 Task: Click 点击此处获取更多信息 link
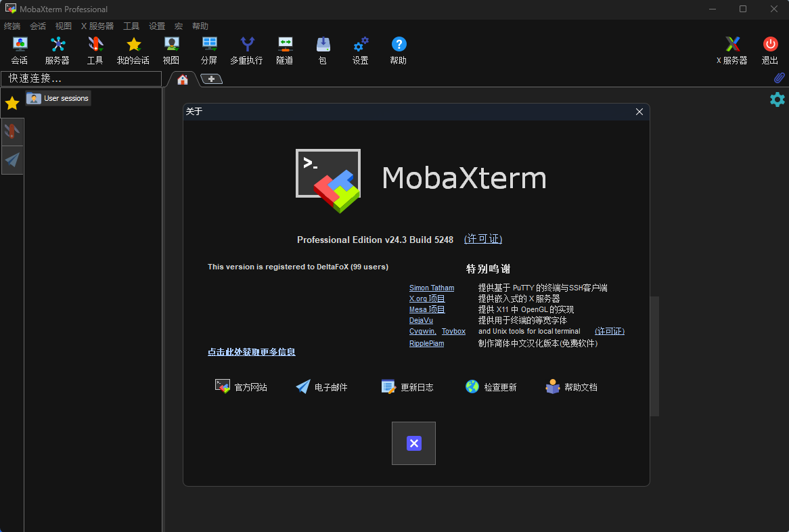252,352
